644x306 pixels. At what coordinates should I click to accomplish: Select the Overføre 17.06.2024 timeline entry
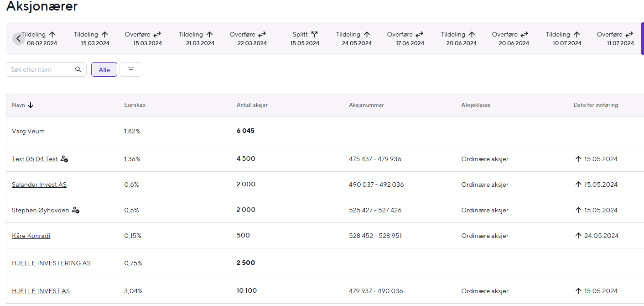tap(405, 38)
